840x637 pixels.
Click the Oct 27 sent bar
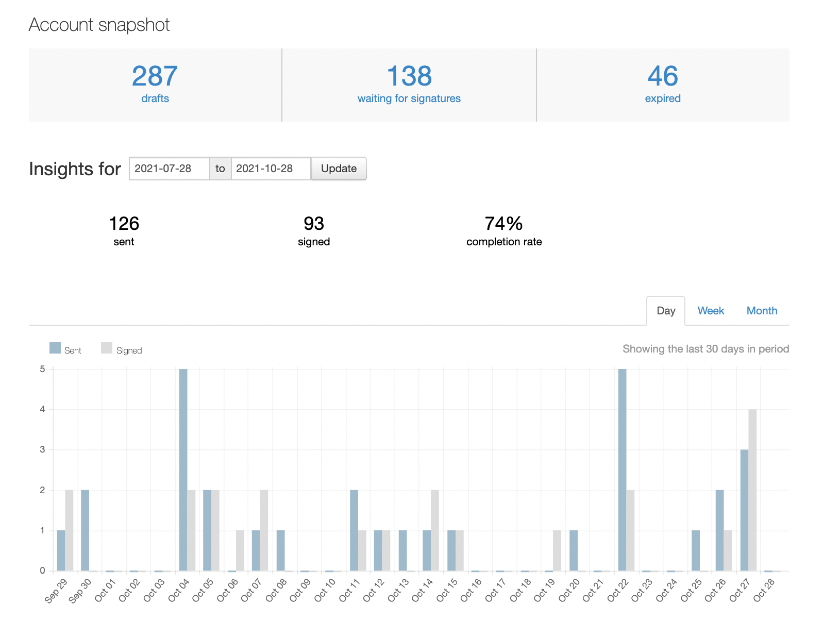click(x=744, y=510)
